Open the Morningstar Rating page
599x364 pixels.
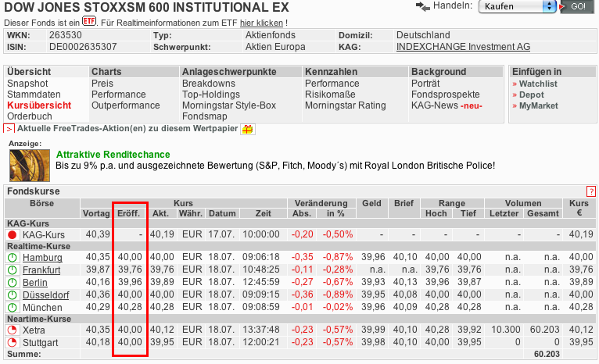coord(346,105)
